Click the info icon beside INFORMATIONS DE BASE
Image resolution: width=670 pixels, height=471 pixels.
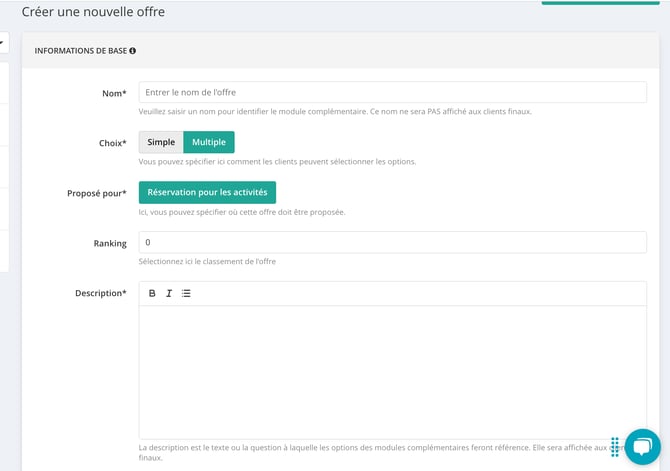132,51
